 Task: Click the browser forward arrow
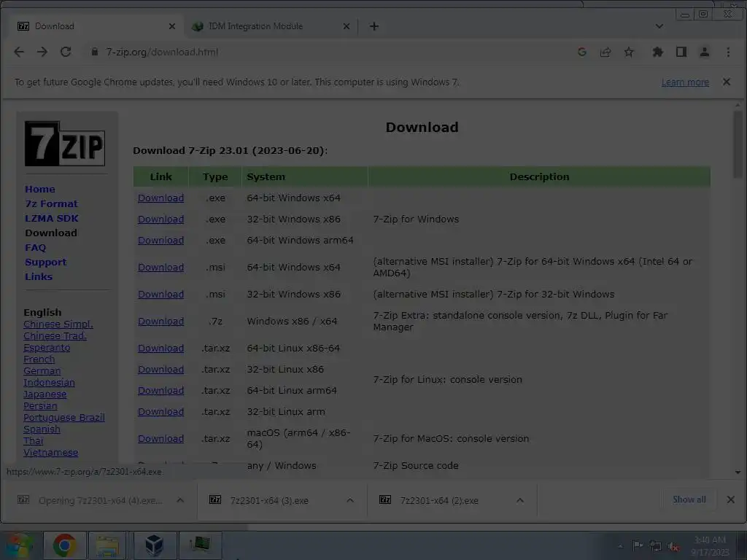click(x=42, y=52)
